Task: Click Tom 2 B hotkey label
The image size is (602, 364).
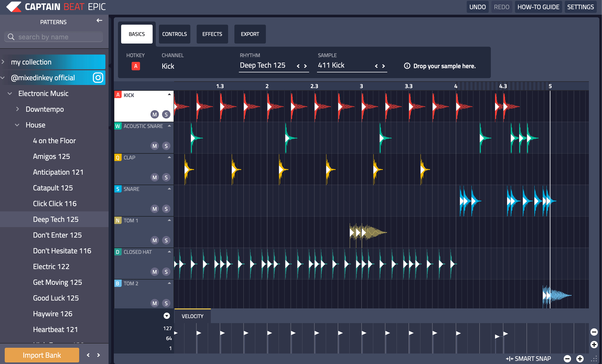Action: 118,283
